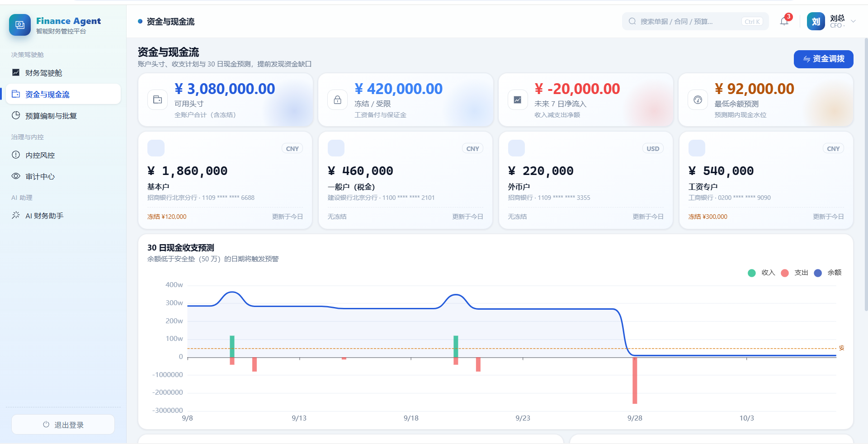Click the 外币户 account card icon
868x444 pixels.
tap(516, 148)
